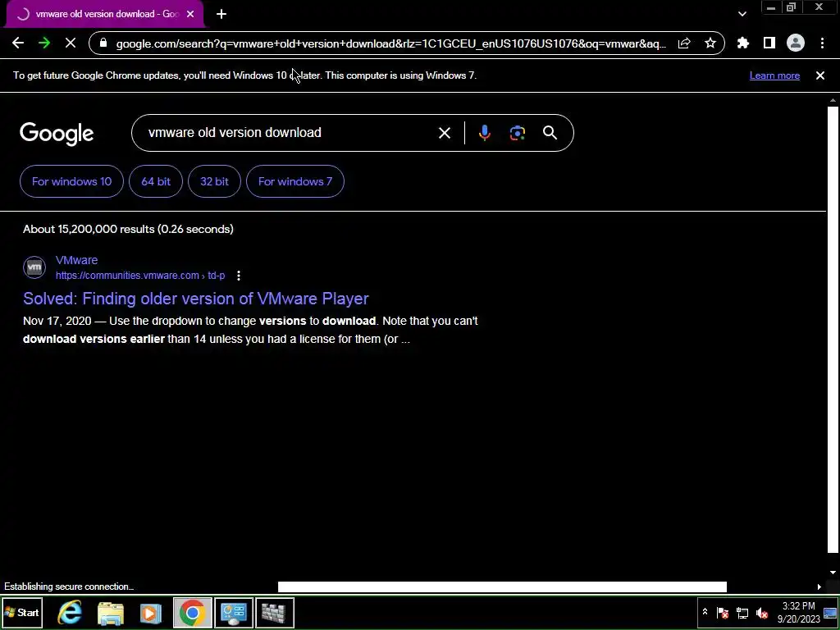
Task: Open the Chrome extensions puzzle icon
Action: point(743,43)
